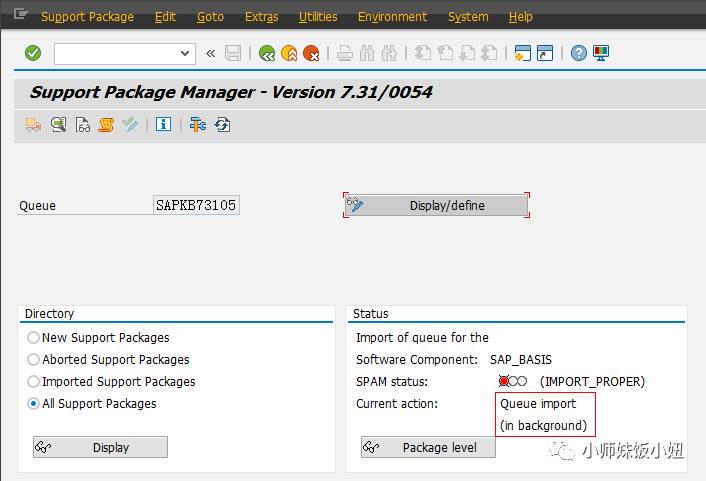The height and width of the screenshot is (481, 706).
Task: Click the Help question mark icon
Action: click(578, 53)
